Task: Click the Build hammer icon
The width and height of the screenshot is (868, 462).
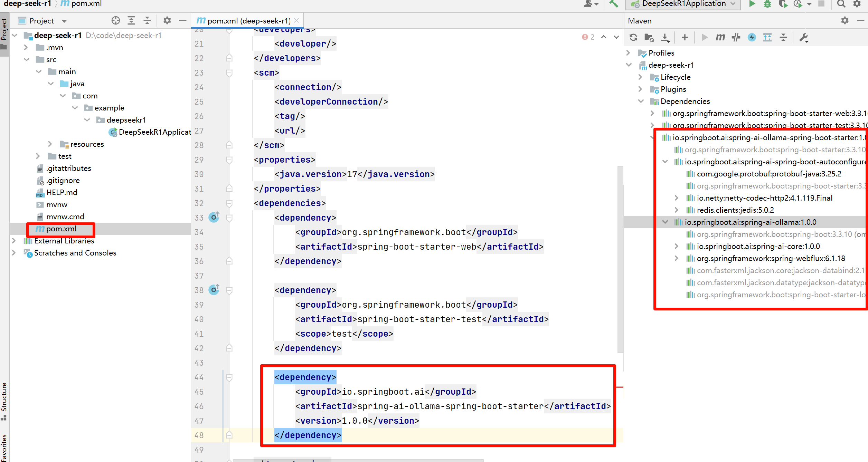Action: point(613,4)
